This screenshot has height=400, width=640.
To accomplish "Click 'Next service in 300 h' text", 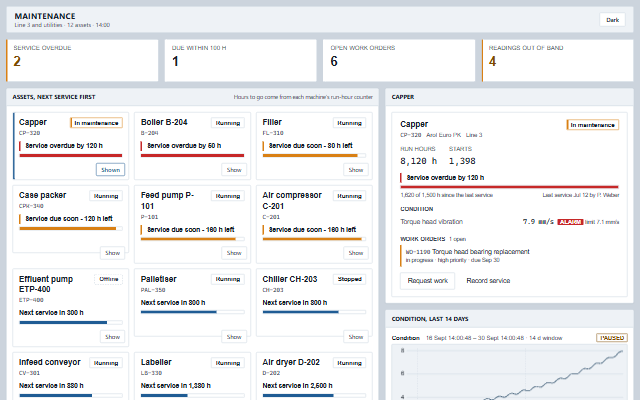I will (x=51, y=313).
